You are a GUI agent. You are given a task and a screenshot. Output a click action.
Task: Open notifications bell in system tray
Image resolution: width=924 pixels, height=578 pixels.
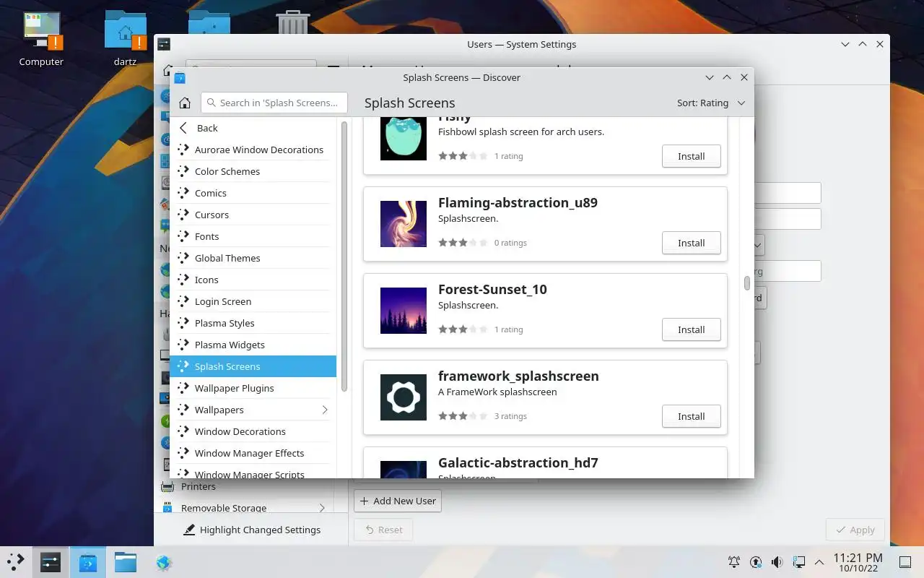[x=734, y=561]
